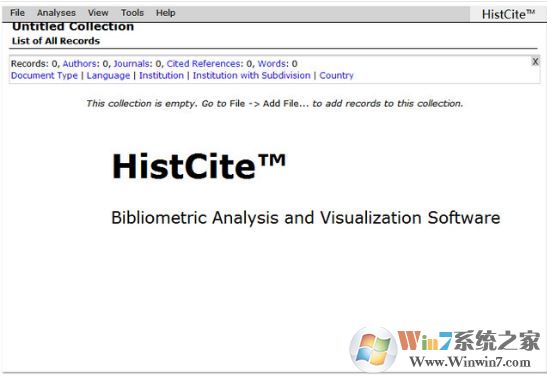547x376 pixels.
Task: Open the Cited References link
Action: click(x=204, y=64)
